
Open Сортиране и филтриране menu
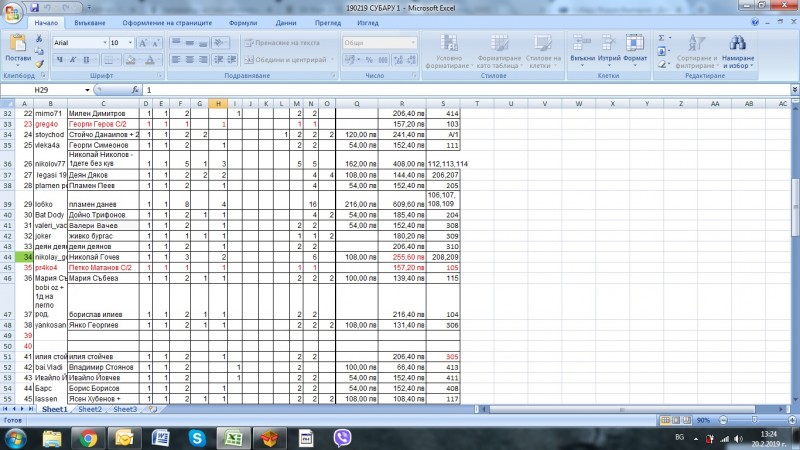point(696,52)
